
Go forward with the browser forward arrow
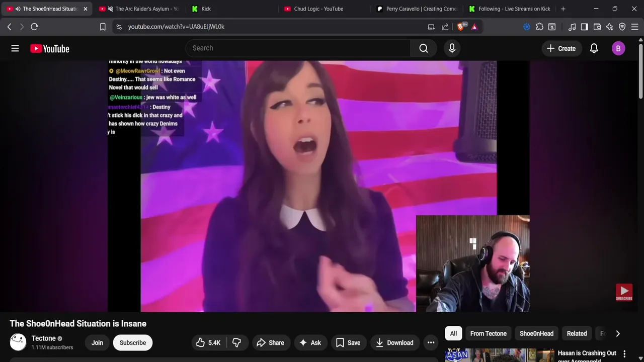[x=22, y=27]
